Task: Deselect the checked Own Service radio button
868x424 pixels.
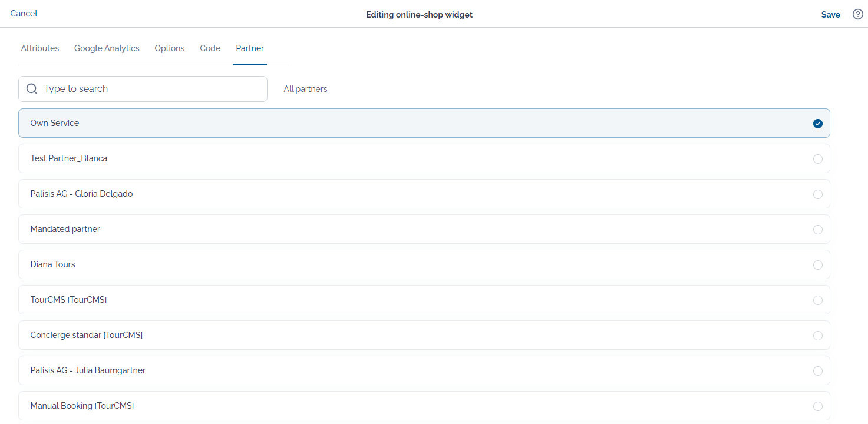Action: click(x=817, y=123)
